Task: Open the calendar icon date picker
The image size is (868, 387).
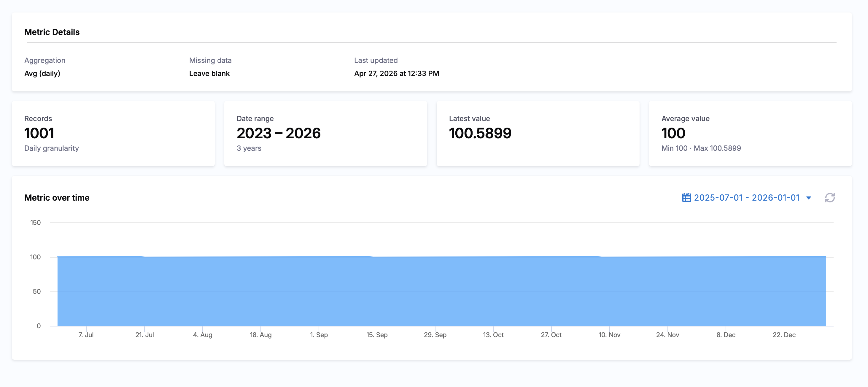Action: point(686,198)
